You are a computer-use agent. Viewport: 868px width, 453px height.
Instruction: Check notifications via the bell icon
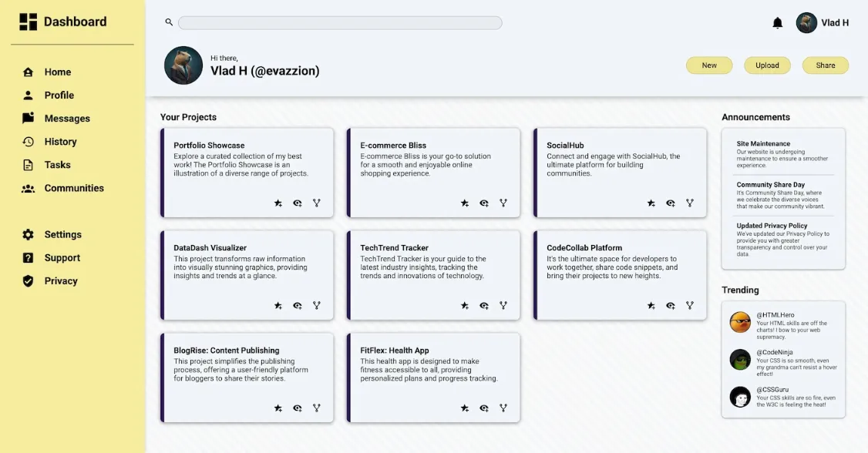tap(778, 22)
